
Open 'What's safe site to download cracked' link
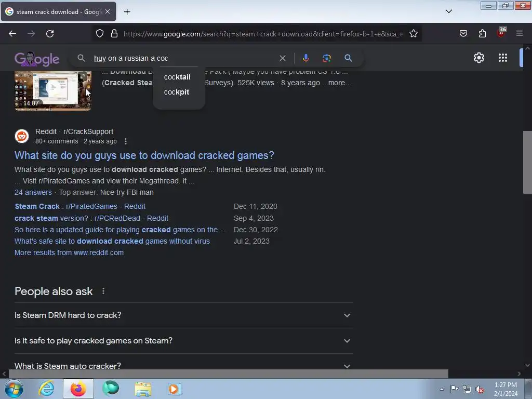tap(112, 241)
